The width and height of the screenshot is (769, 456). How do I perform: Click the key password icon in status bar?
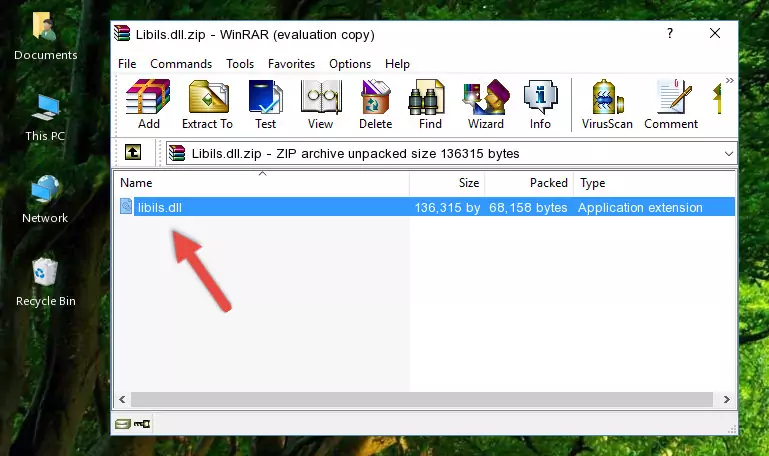pyautogui.click(x=142, y=424)
